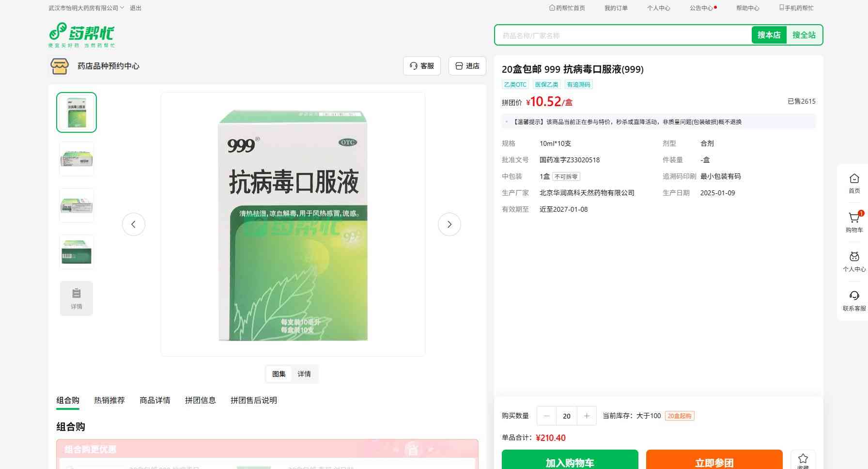Click the store icon beside 药店品种预约中心

tap(60, 66)
